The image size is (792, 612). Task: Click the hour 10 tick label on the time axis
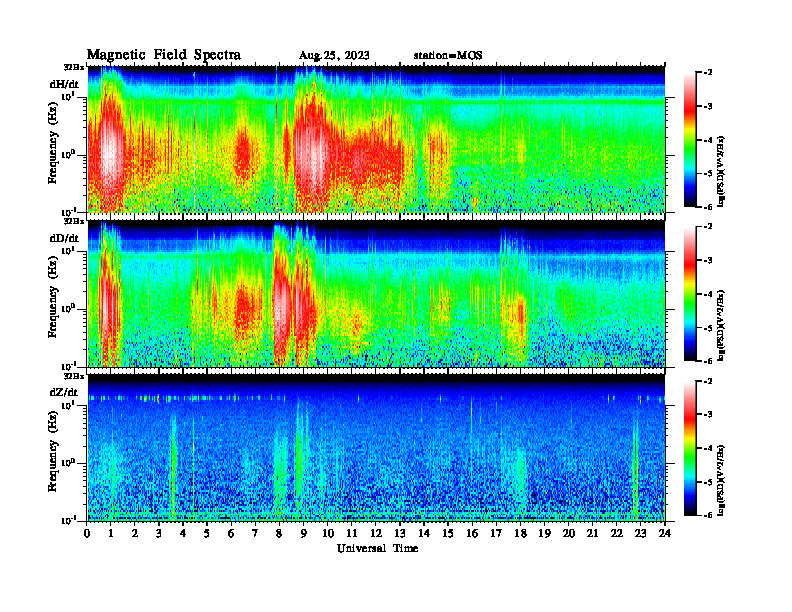click(x=328, y=533)
